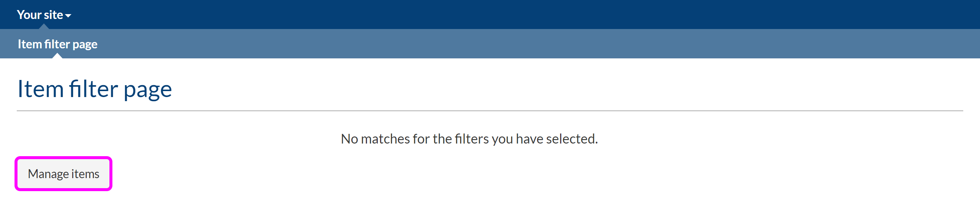Click the white triangle under the sub-navigation tab
Image resolution: width=980 pixels, height=206 pixels.
click(57, 56)
